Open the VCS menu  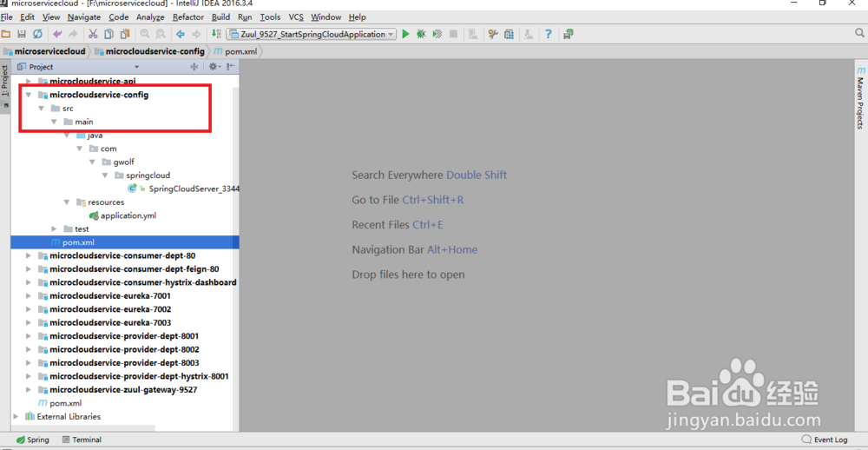click(296, 17)
